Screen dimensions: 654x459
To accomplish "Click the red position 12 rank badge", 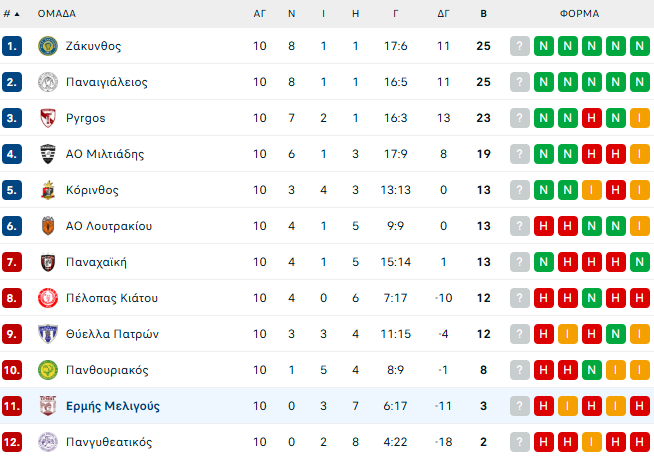I will point(12,442).
